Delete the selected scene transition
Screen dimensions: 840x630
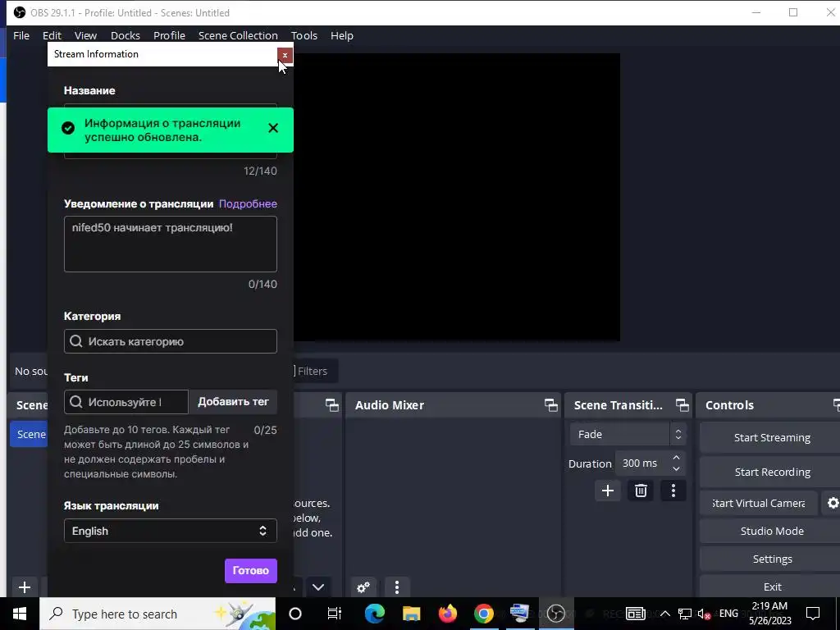pyautogui.click(x=641, y=491)
